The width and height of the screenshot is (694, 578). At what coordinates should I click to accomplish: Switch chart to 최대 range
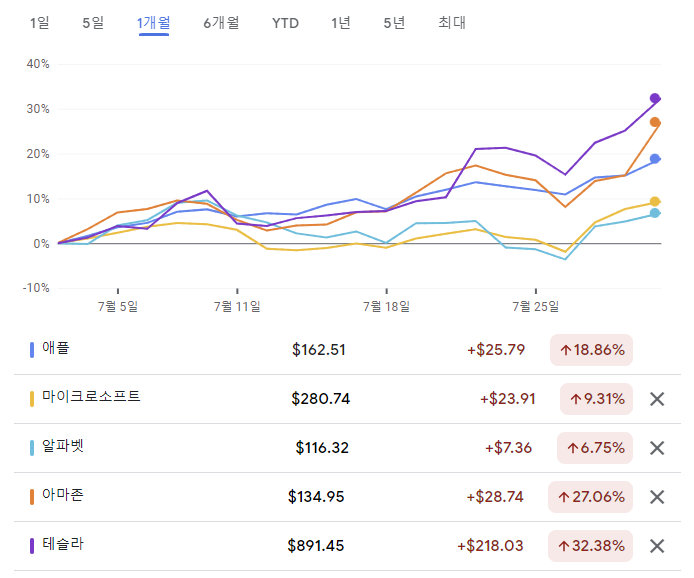tap(452, 23)
